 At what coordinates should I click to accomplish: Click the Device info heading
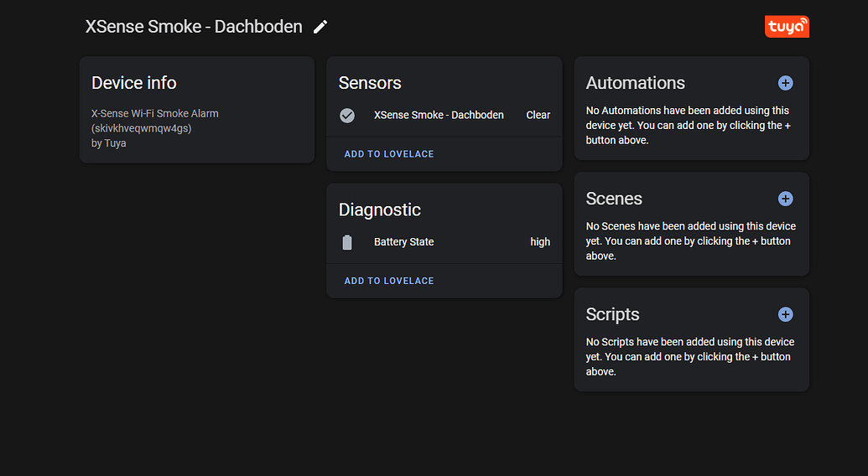[134, 83]
